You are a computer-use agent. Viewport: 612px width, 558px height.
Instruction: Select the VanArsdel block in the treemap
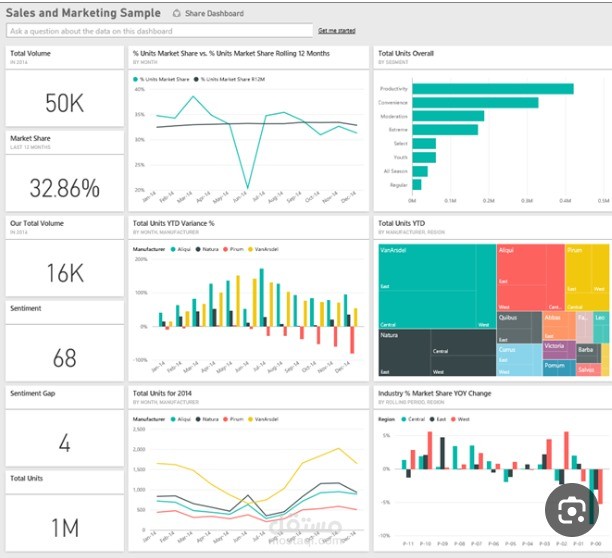[437, 286]
